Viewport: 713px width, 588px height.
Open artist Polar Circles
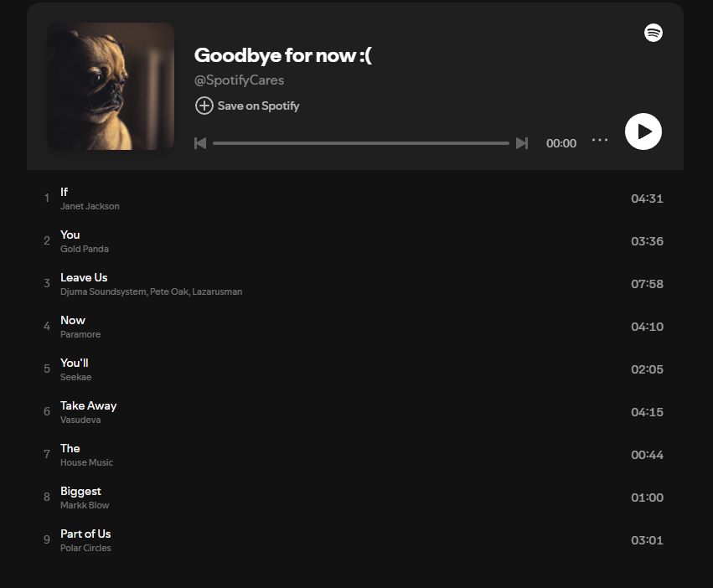click(85, 548)
